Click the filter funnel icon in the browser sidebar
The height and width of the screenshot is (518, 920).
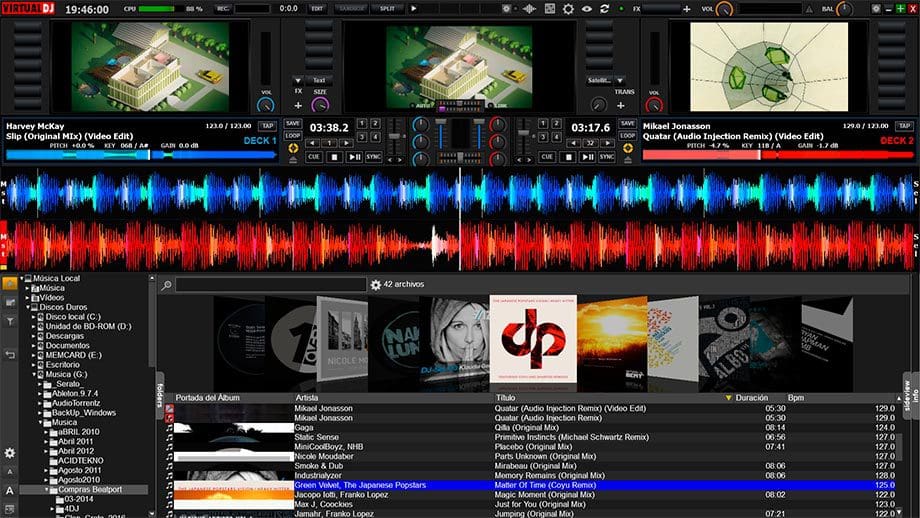10,321
